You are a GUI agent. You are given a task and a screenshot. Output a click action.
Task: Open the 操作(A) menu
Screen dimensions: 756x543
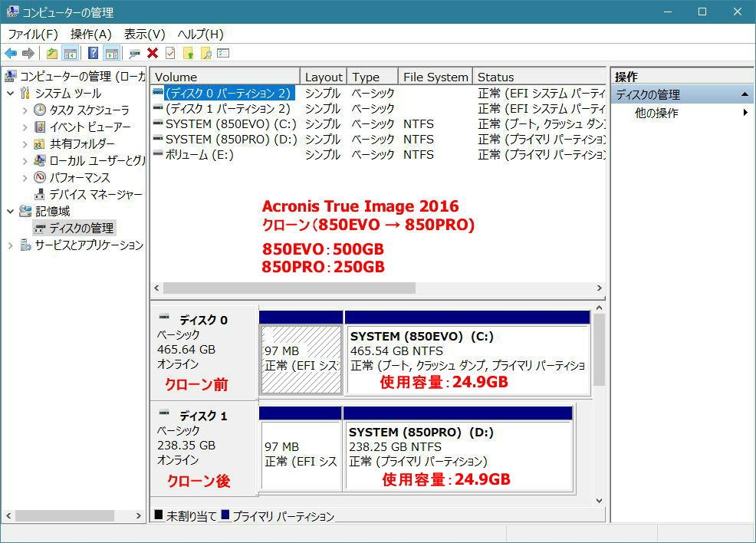pos(90,35)
